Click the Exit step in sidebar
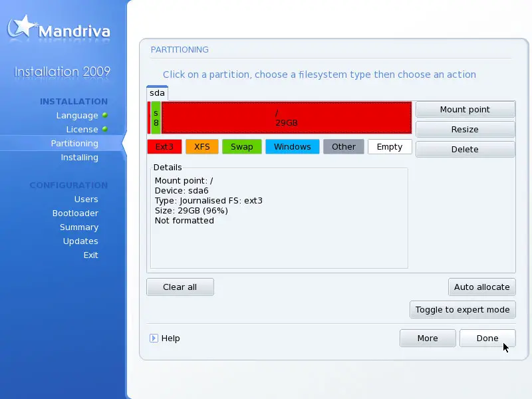 coord(91,255)
